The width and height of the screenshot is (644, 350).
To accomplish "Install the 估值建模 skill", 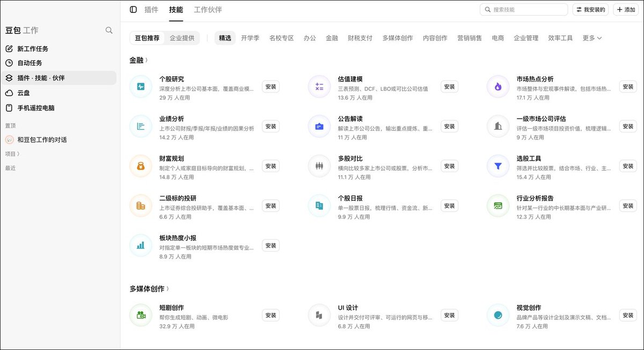I will (449, 86).
